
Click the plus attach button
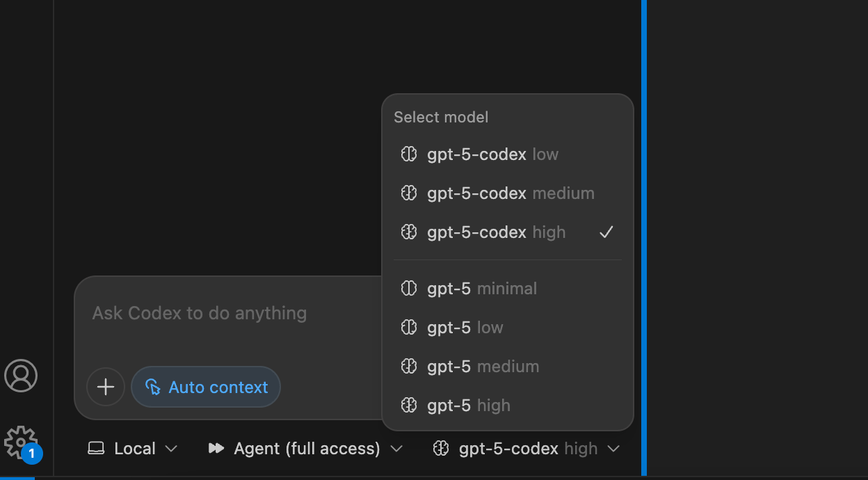click(x=106, y=387)
